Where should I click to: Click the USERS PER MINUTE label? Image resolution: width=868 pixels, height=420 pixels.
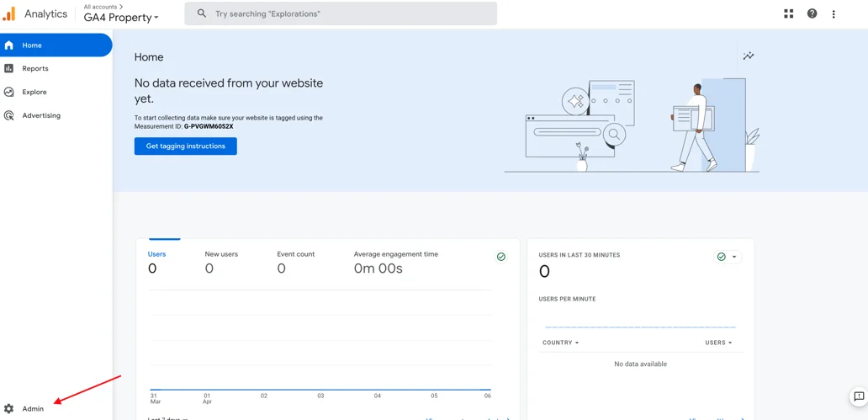(567, 299)
